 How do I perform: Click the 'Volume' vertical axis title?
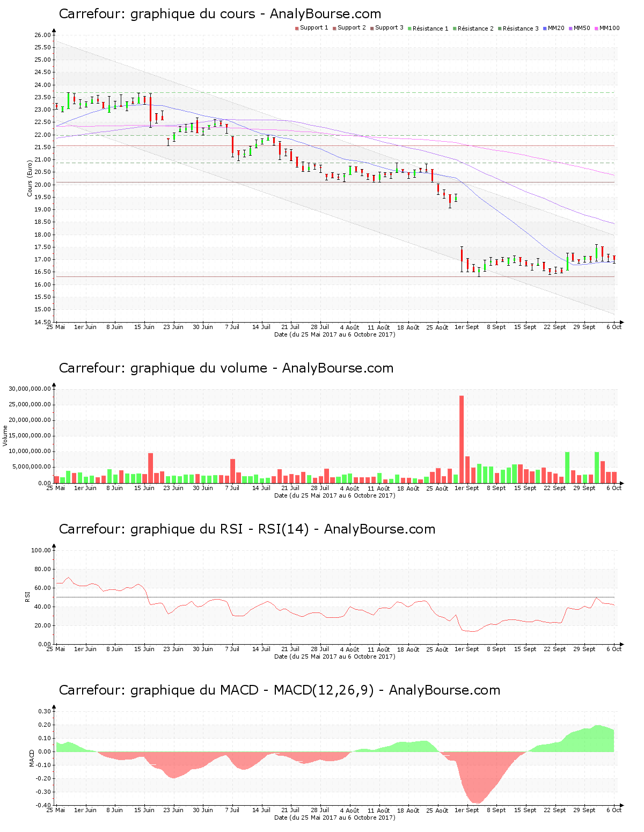click(5, 435)
